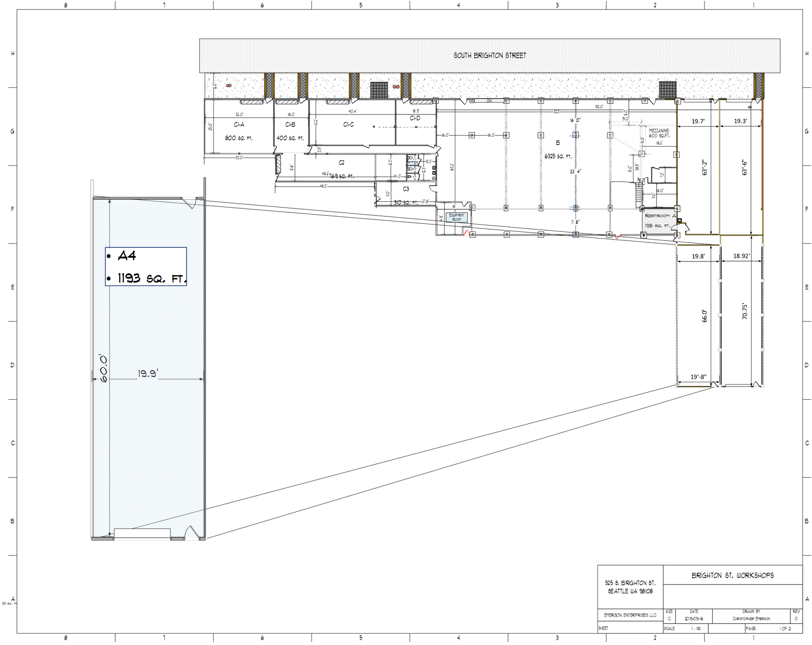The image size is (812, 645).
Task: Select the '33.3'' dimension below C1-A
Action: pyautogui.click(x=239, y=157)
